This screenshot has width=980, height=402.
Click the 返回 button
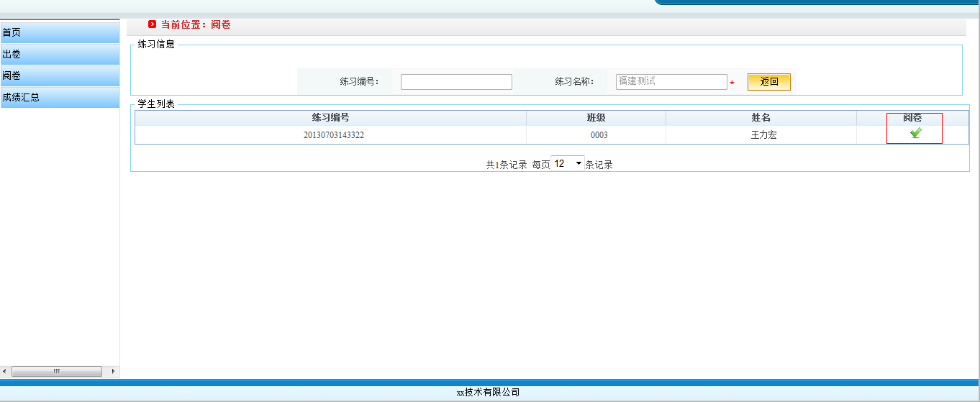(x=769, y=82)
